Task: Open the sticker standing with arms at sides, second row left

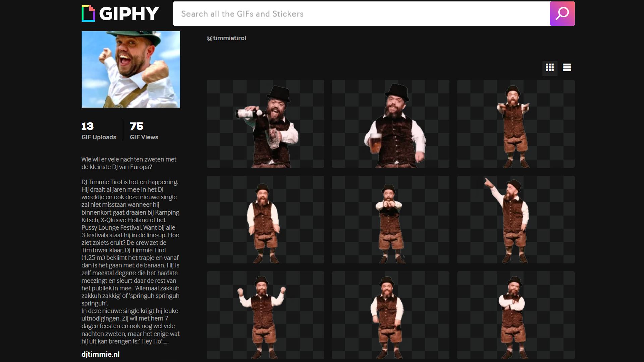Action: tap(265, 220)
